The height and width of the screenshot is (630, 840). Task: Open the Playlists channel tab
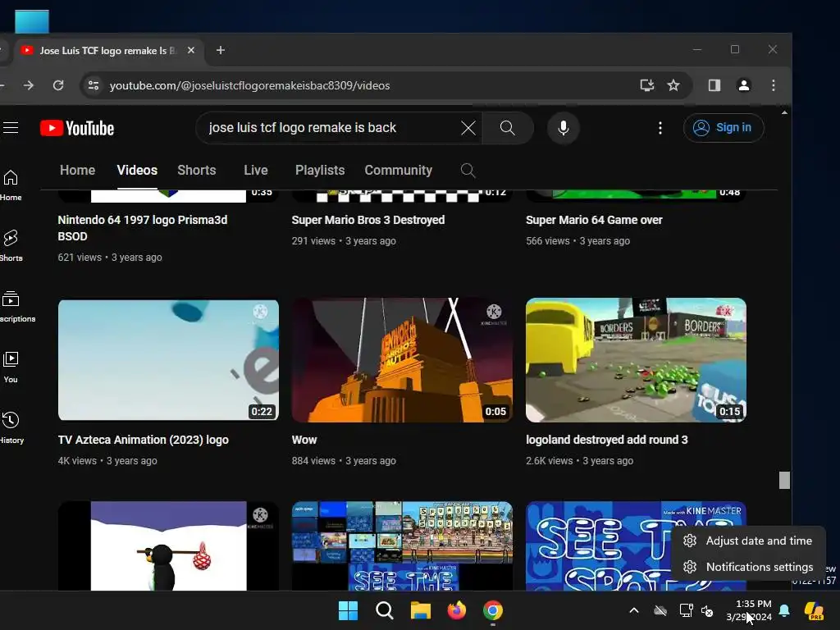pyautogui.click(x=320, y=171)
